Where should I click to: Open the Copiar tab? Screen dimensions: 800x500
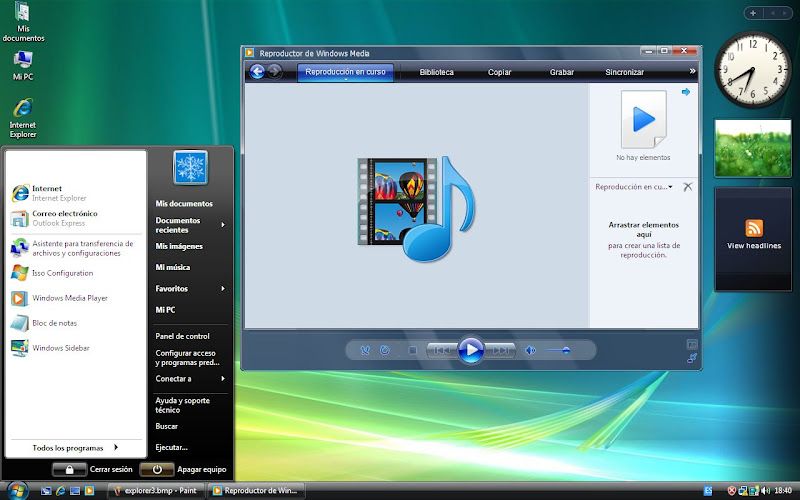499,72
